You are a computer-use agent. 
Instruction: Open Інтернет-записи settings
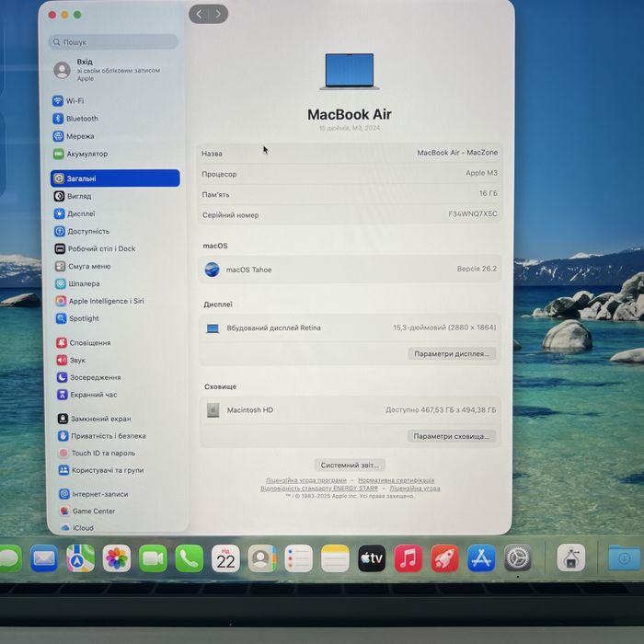click(x=94, y=494)
